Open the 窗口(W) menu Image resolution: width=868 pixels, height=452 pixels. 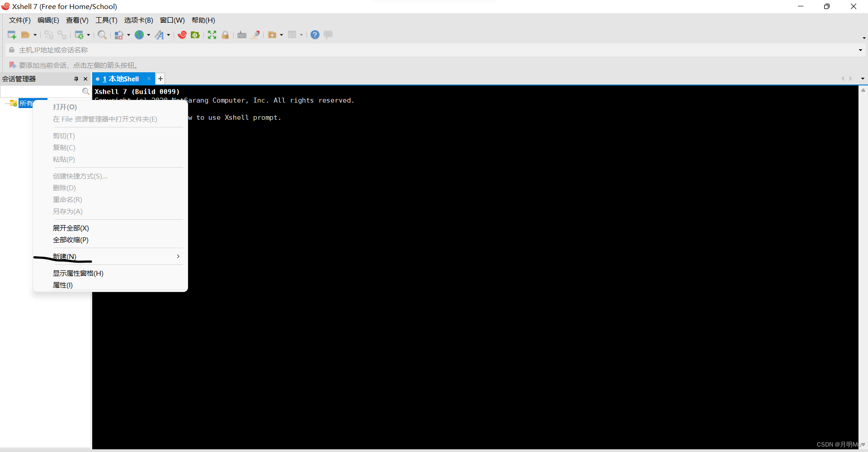(x=172, y=20)
